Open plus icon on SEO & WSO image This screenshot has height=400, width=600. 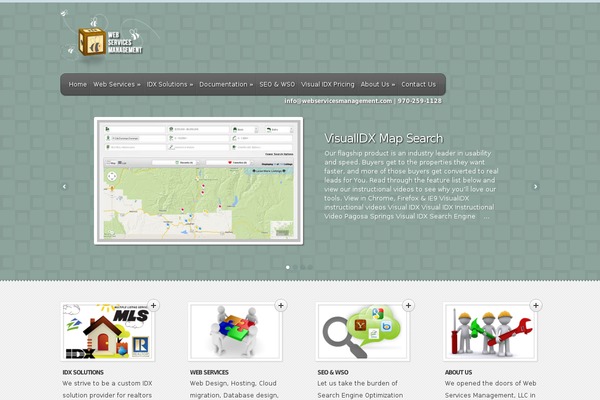(408, 305)
